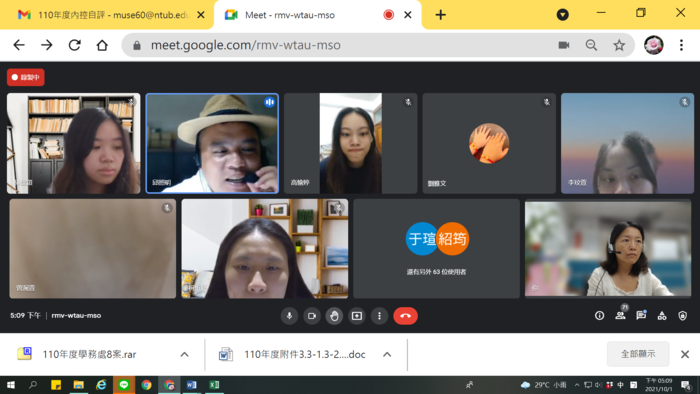Close the downloads bar
The width and height of the screenshot is (700, 394).
click(x=685, y=354)
